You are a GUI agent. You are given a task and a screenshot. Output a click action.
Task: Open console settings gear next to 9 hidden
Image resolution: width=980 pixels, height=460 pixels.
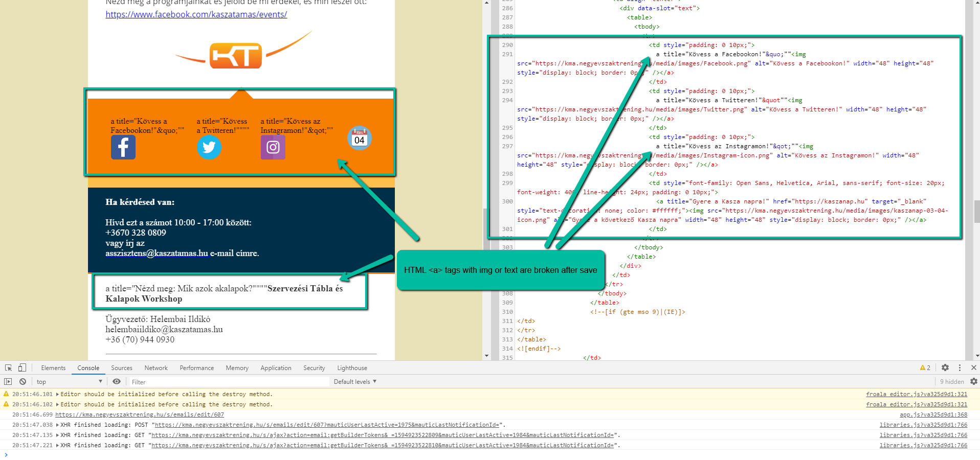[x=973, y=381]
